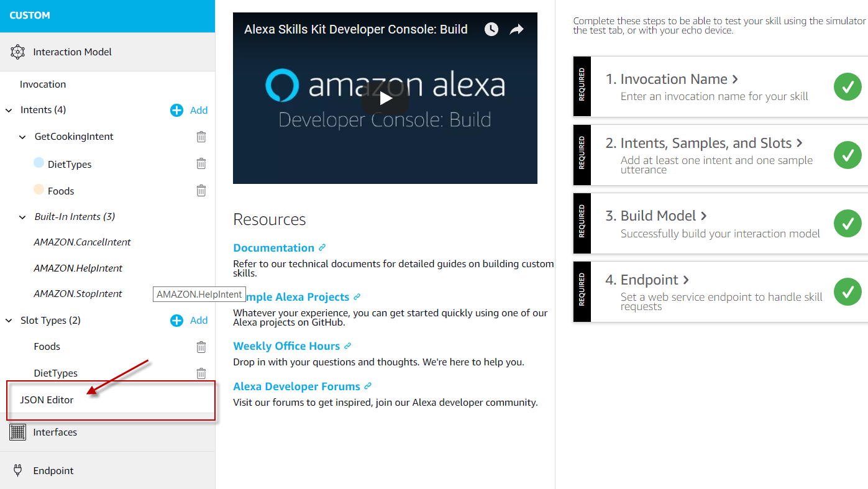Screen dimensions: 868x489
Task: Click the link icon beside Documentation
Action: coord(322,247)
